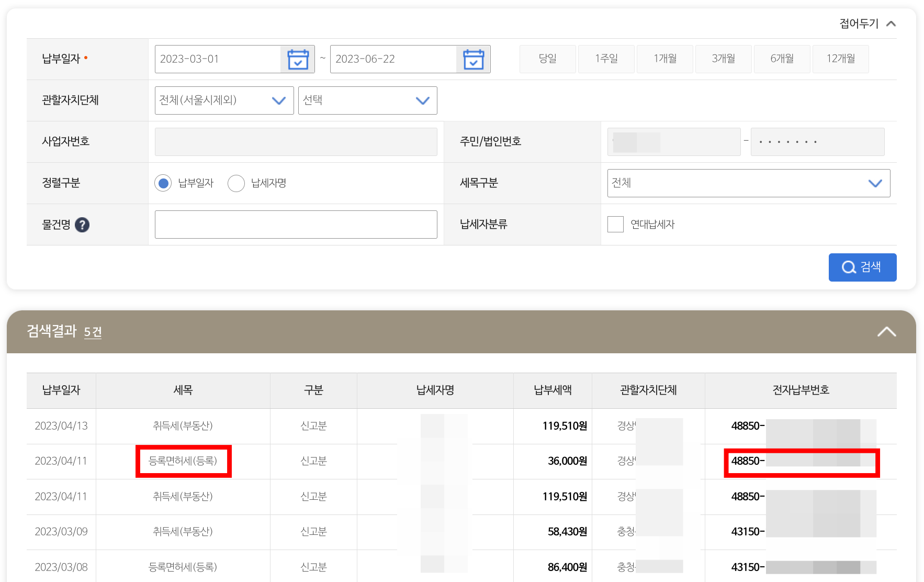Image resolution: width=924 pixels, height=582 pixels.
Task: Select the 납부일자 sort radio button
Action: pos(163,183)
